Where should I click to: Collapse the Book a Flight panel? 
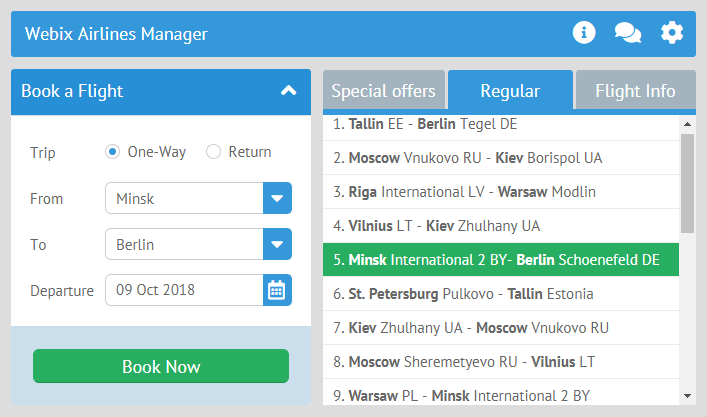pos(289,91)
